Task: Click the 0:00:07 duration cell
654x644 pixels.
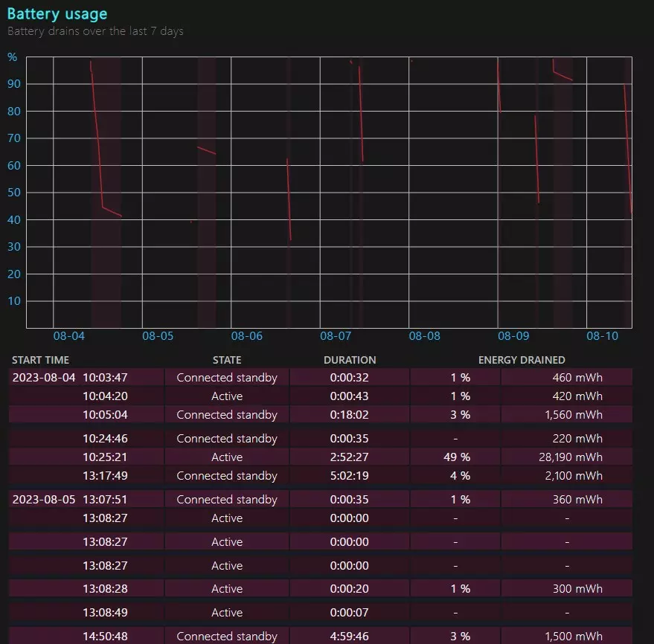Action: click(349, 612)
